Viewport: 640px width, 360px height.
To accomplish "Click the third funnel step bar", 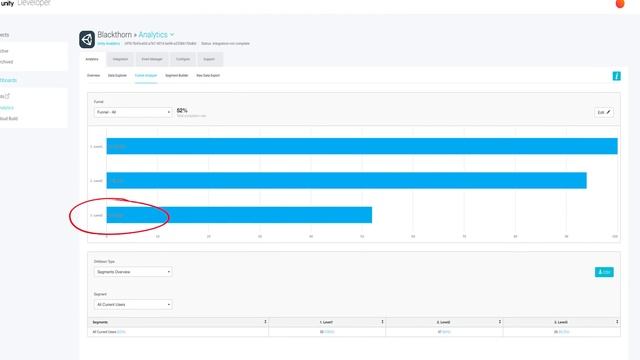I will (239, 215).
